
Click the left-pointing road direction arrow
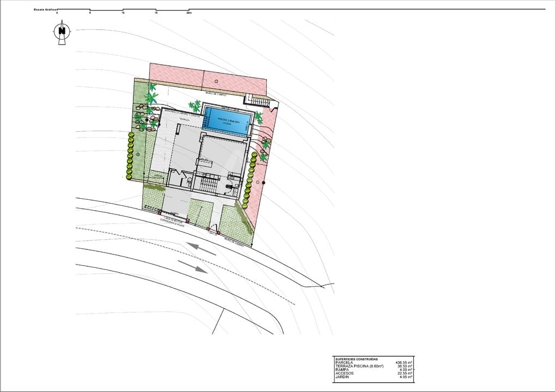201,249
